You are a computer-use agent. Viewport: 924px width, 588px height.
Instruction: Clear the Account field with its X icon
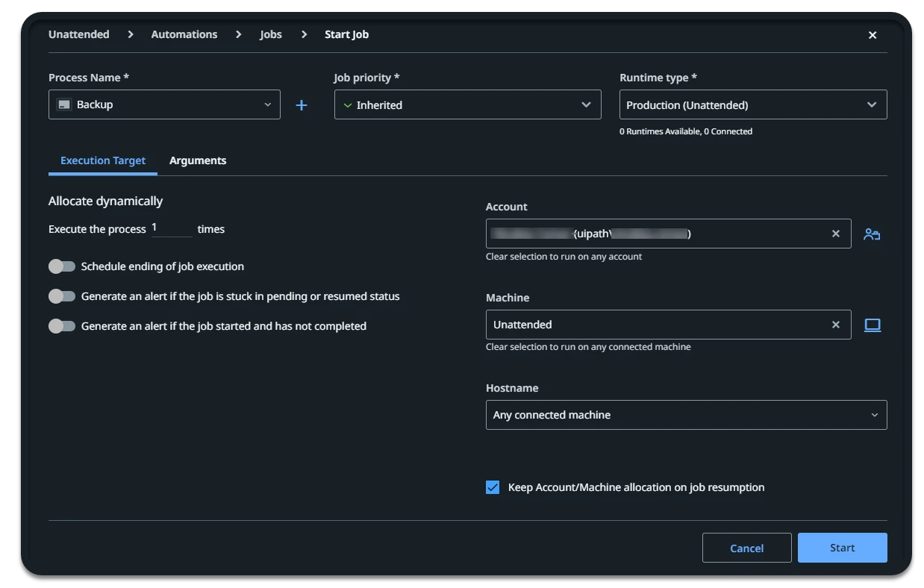pyautogui.click(x=836, y=234)
